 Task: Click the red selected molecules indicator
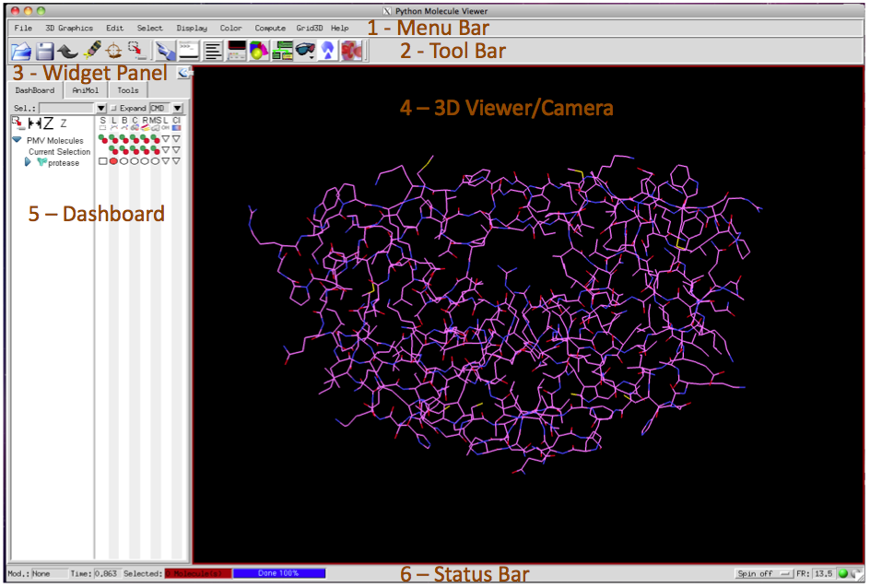coord(198,573)
